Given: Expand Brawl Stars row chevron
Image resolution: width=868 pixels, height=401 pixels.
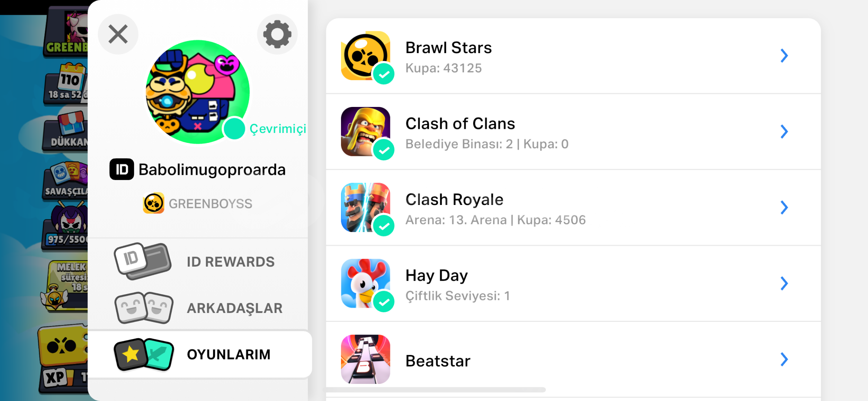Looking at the screenshot, I should [x=784, y=56].
